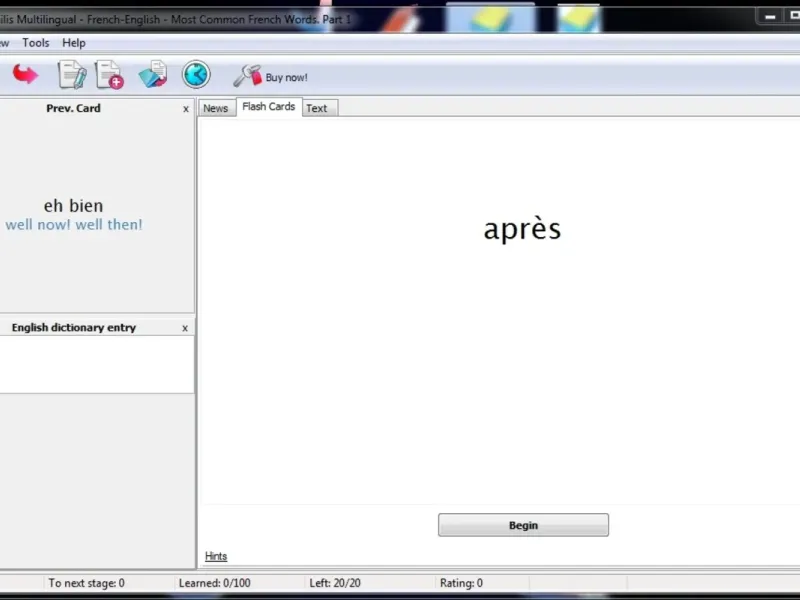Click the Begin button
This screenshot has width=800, height=600.
(x=523, y=525)
